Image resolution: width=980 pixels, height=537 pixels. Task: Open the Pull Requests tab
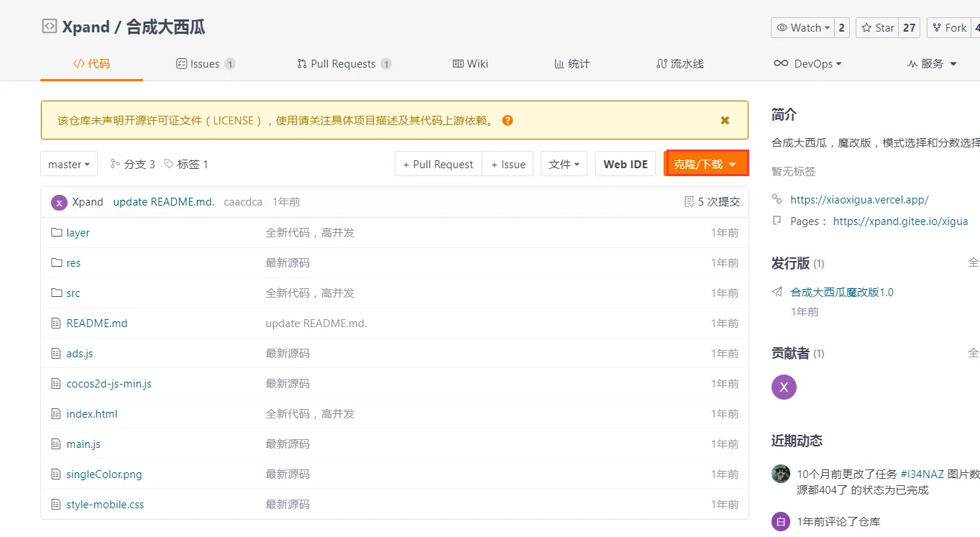point(344,64)
